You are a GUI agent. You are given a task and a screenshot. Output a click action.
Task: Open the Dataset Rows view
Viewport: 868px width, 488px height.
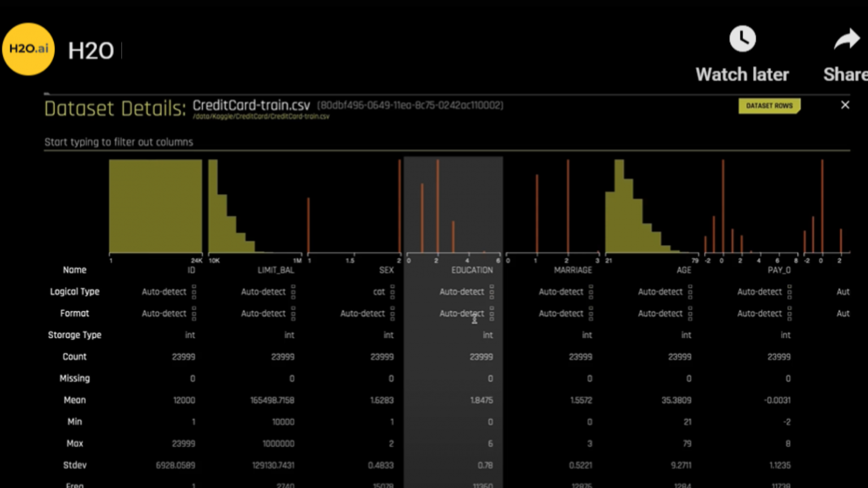(x=769, y=106)
